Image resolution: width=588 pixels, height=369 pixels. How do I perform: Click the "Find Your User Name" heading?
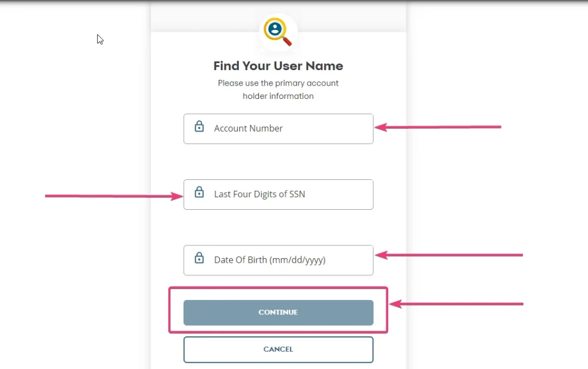click(278, 66)
